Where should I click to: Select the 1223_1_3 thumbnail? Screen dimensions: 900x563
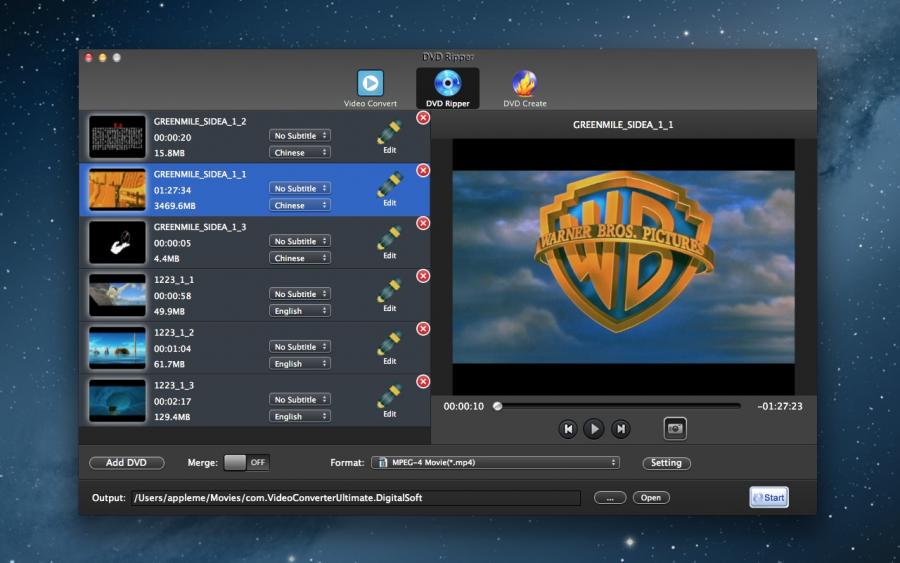pos(117,401)
